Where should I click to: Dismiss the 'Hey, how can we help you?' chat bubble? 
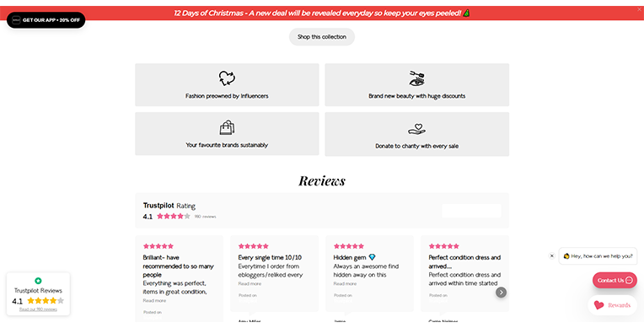tap(551, 255)
